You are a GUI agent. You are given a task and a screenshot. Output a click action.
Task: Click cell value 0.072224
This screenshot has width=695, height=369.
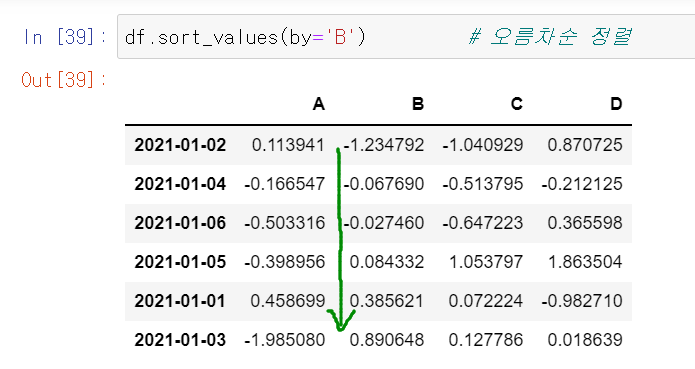[486, 301]
